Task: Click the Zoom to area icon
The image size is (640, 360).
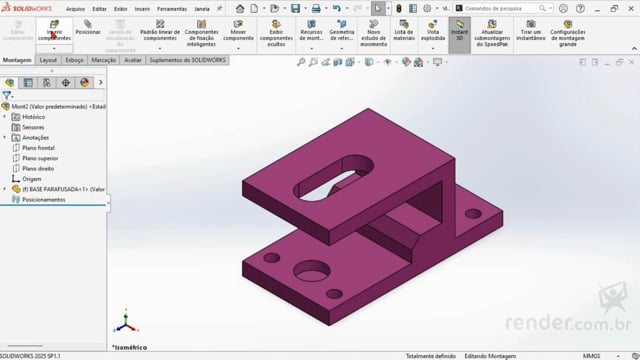Action: coord(313,62)
